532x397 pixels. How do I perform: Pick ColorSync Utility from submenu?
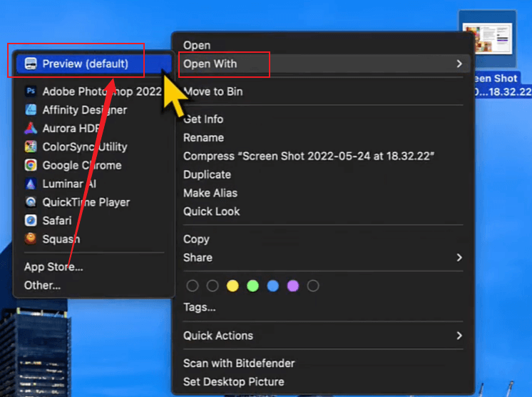(x=94, y=146)
